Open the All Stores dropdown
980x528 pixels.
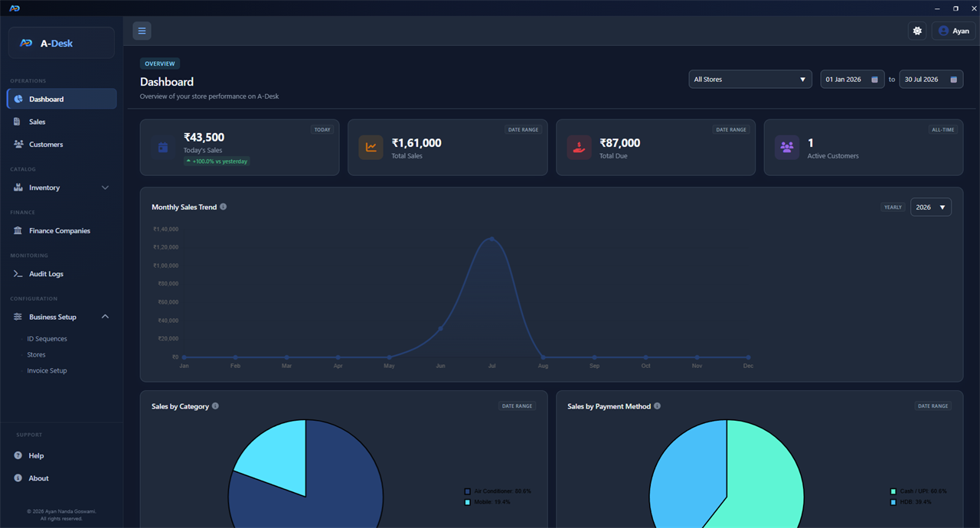(750, 79)
